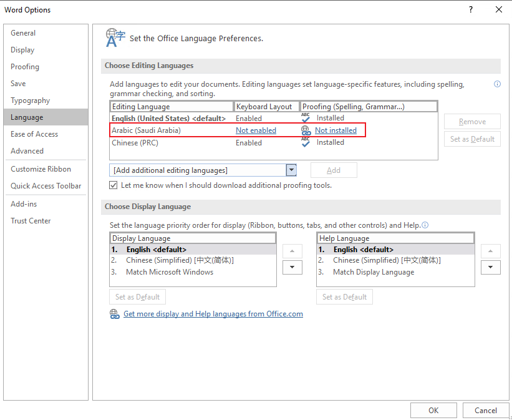Click the Help Language list header
The height and width of the screenshot is (420, 512).
click(x=395, y=238)
